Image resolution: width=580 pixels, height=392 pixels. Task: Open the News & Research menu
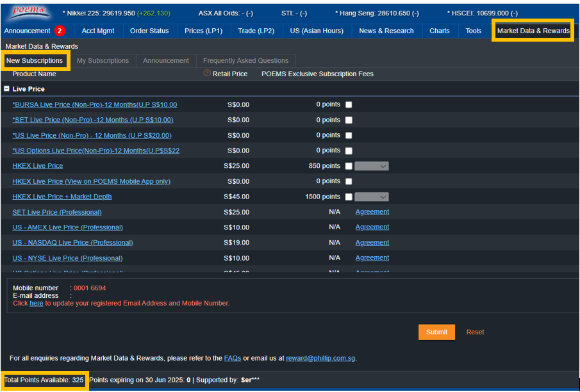click(386, 31)
